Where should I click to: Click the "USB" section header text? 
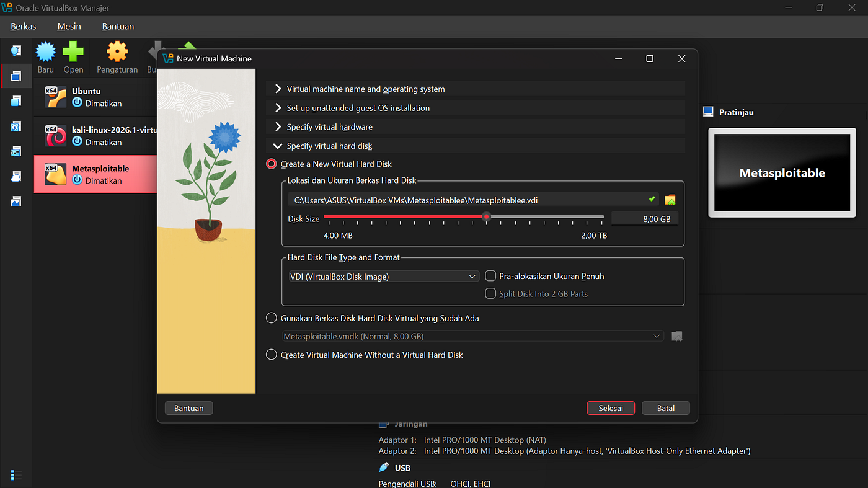[x=402, y=468]
